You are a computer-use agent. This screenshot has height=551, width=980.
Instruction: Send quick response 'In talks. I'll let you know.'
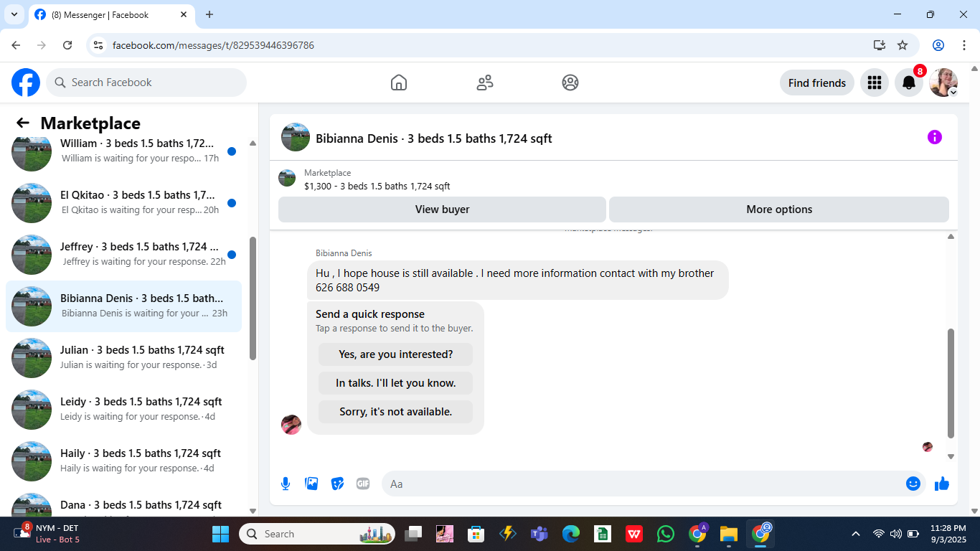[x=396, y=383]
